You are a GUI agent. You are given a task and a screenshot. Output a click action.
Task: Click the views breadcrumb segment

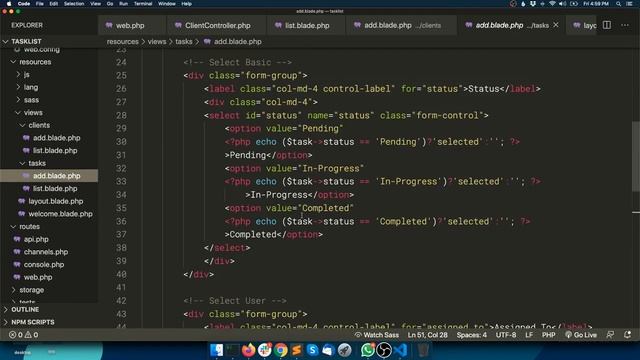click(x=157, y=42)
